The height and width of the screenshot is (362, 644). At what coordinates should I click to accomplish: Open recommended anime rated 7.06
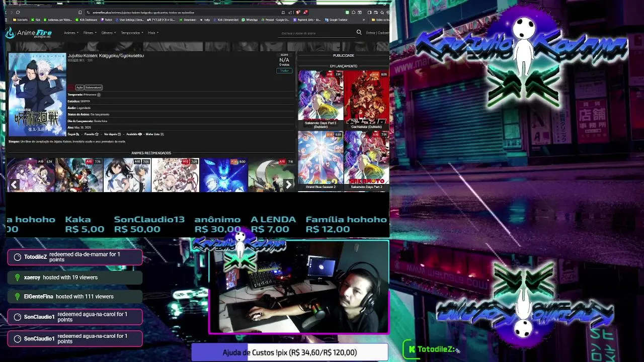pyautogui.click(x=127, y=175)
